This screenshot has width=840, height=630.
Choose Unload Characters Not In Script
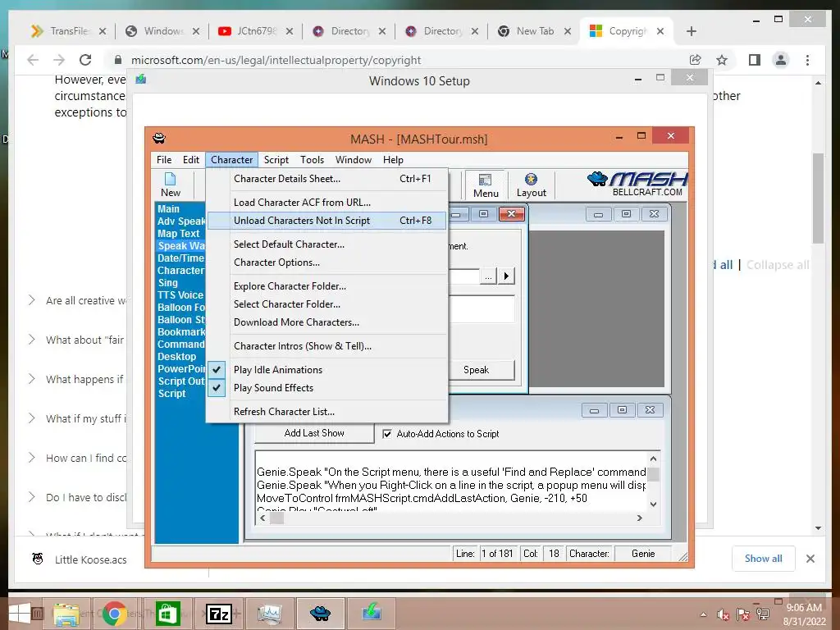pyautogui.click(x=326, y=221)
